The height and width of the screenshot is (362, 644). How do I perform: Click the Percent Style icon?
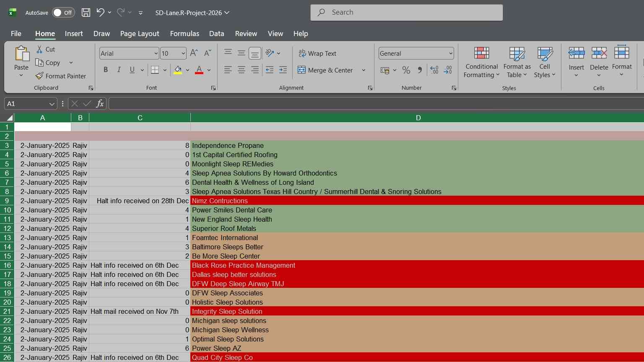tap(406, 70)
